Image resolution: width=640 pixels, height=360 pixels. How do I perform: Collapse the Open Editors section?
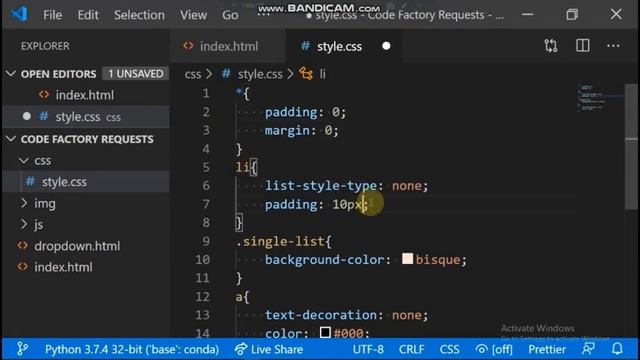pyautogui.click(x=11, y=74)
